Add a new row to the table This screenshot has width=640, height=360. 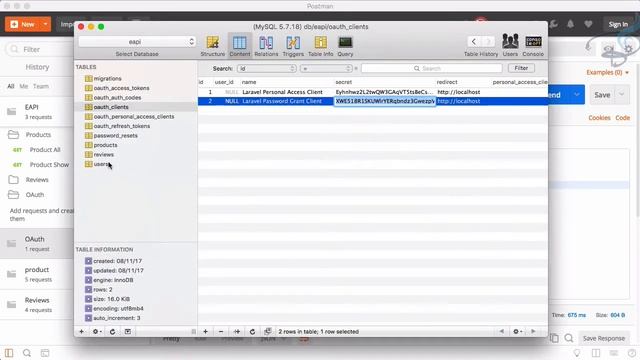[x=206, y=331]
